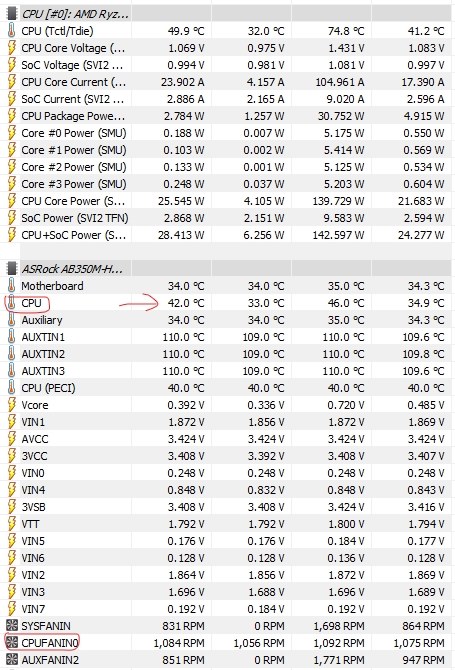Click the CPU (Tctl/Tdie) thermometer icon
Screen dimensions: 455x670
12,31
